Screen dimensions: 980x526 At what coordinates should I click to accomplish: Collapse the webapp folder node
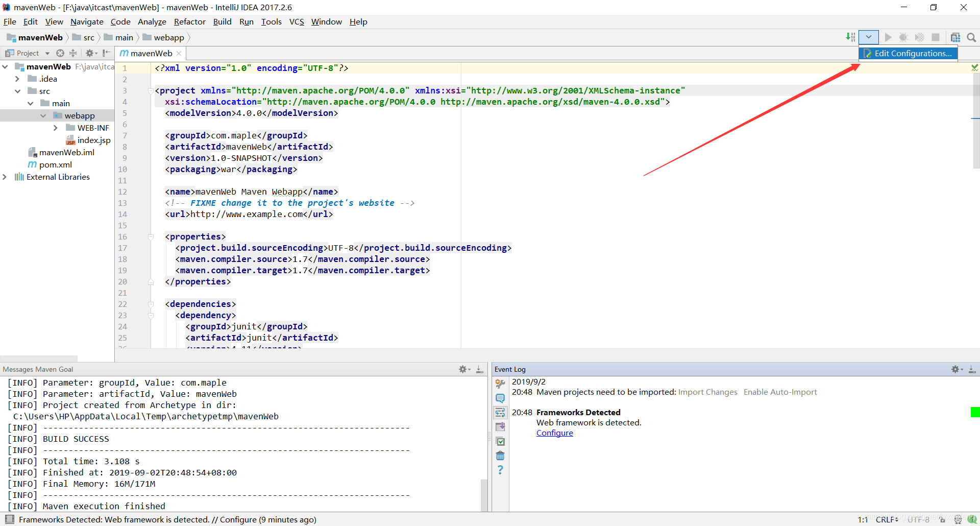(x=43, y=115)
